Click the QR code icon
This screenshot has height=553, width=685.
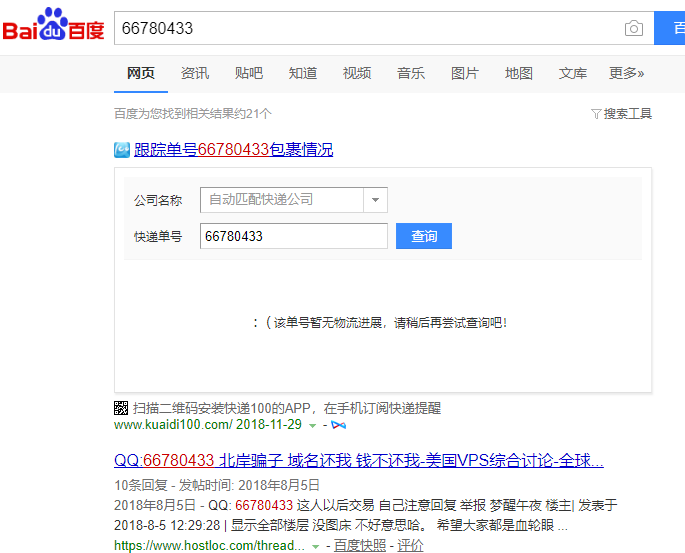pos(121,408)
